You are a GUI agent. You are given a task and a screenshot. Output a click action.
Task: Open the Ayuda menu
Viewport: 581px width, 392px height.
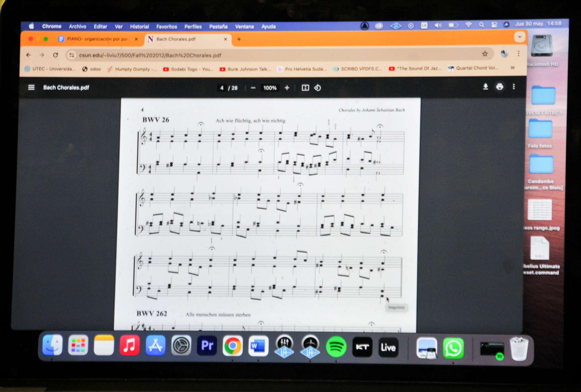pos(268,27)
